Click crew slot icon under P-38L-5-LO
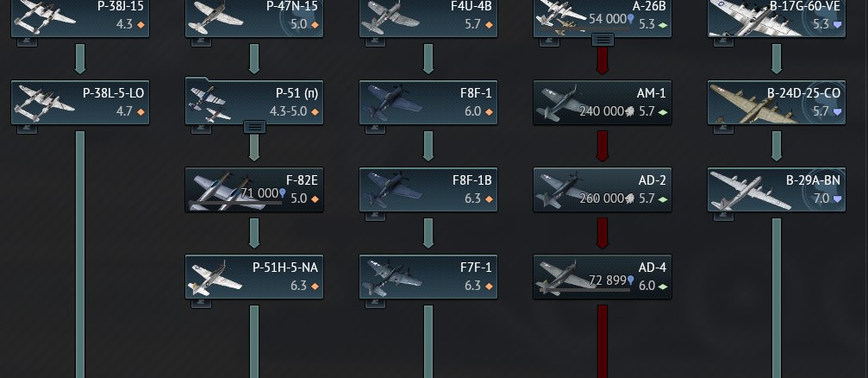868x378 pixels. click(27, 129)
